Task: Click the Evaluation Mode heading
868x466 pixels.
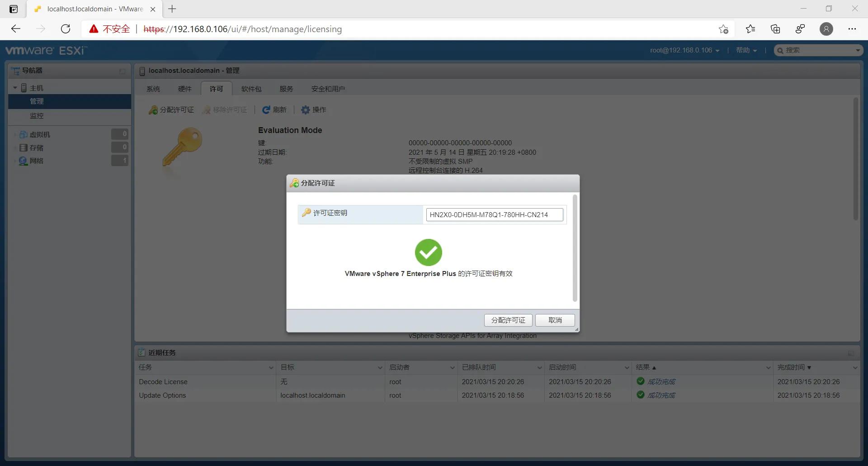Action: click(290, 130)
